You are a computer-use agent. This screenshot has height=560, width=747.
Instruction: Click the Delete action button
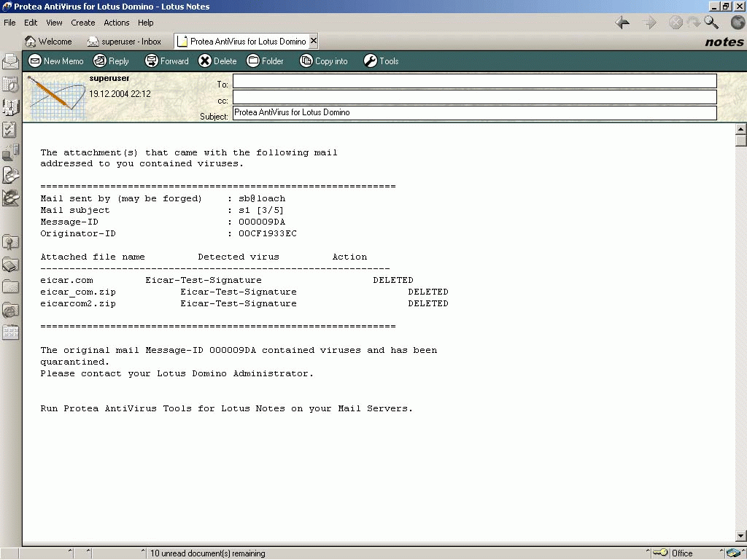click(217, 61)
